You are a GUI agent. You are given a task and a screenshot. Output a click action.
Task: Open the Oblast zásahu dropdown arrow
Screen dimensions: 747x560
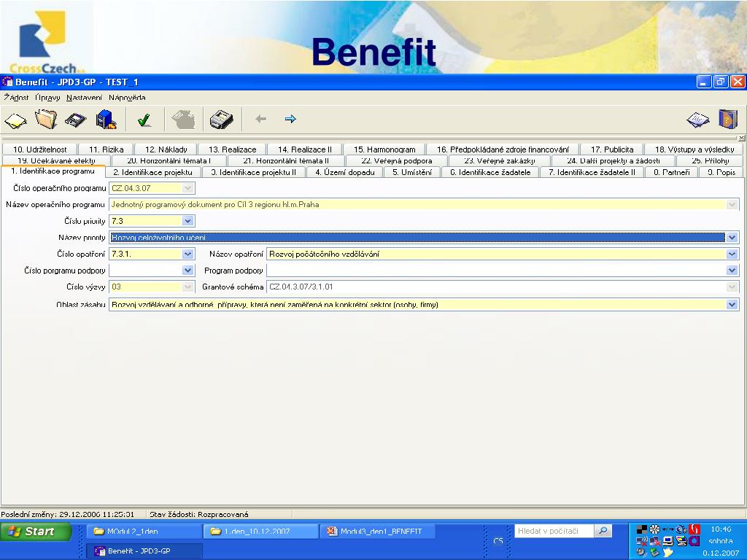[732, 304]
